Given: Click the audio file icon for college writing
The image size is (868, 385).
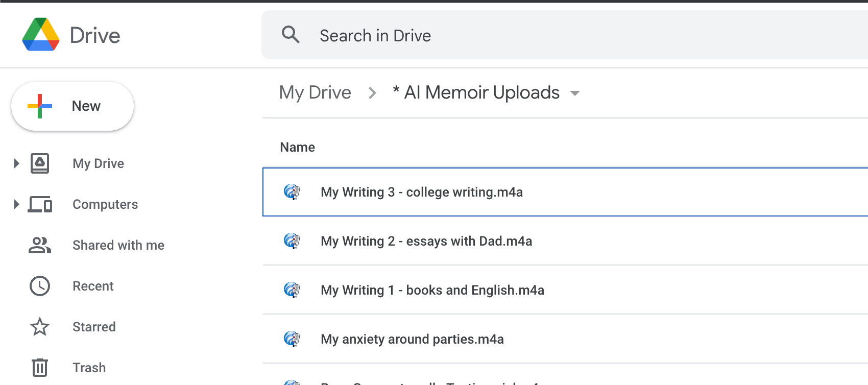Looking at the screenshot, I should (292, 192).
